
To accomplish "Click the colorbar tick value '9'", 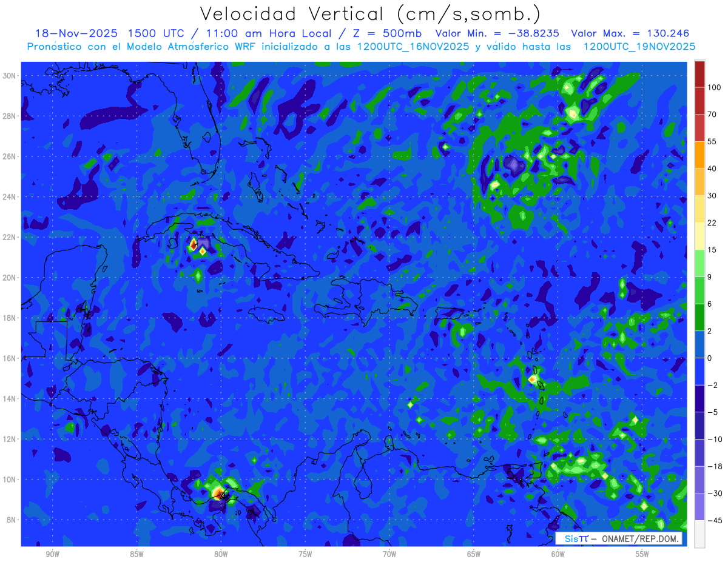I will click(710, 276).
